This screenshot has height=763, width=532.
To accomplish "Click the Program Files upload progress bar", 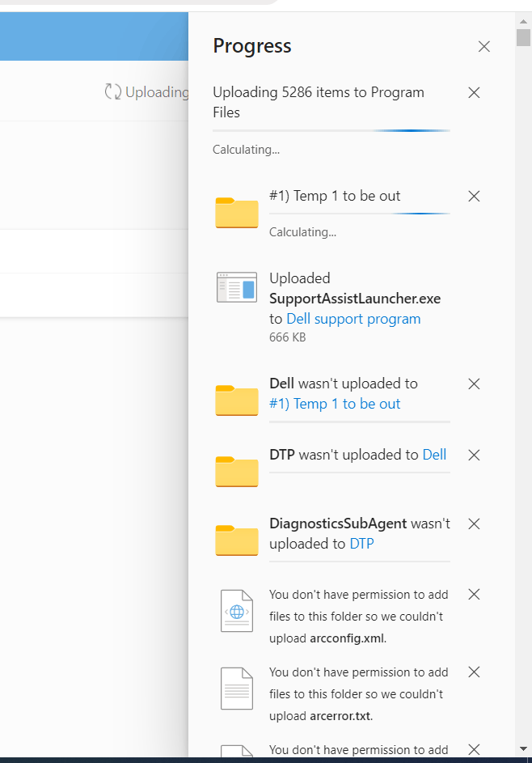I will point(331,130).
